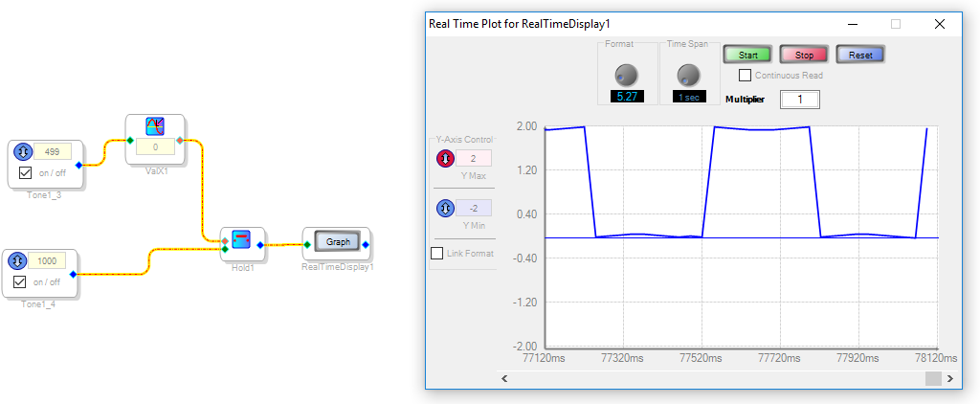This screenshot has width=980, height=404.
Task: Click the Y Min value field
Action: (x=474, y=208)
